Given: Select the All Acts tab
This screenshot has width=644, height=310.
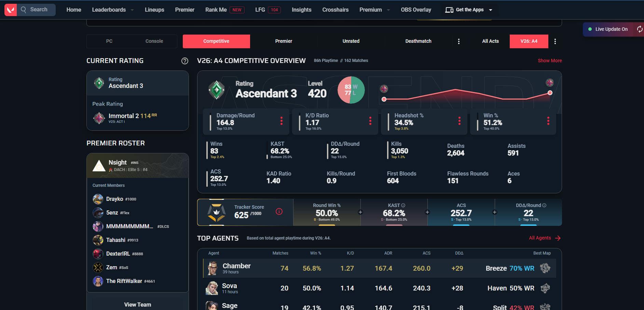Looking at the screenshot, I should pos(490,41).
